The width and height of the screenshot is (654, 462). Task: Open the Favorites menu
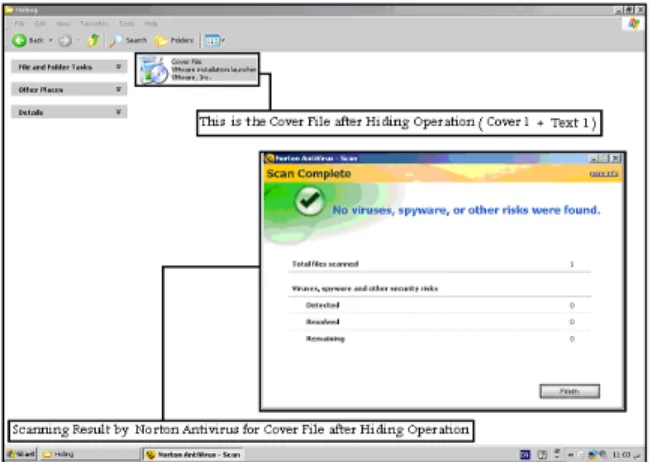[94, 23]
